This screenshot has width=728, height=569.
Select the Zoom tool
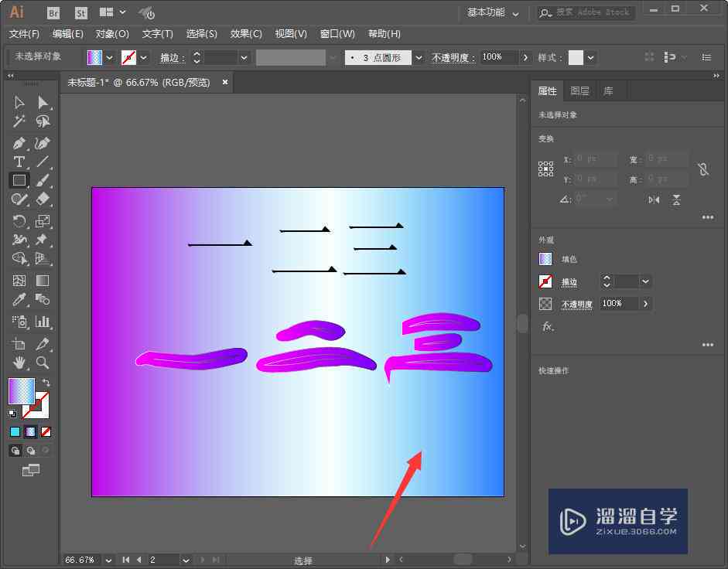tap(43, 363)
